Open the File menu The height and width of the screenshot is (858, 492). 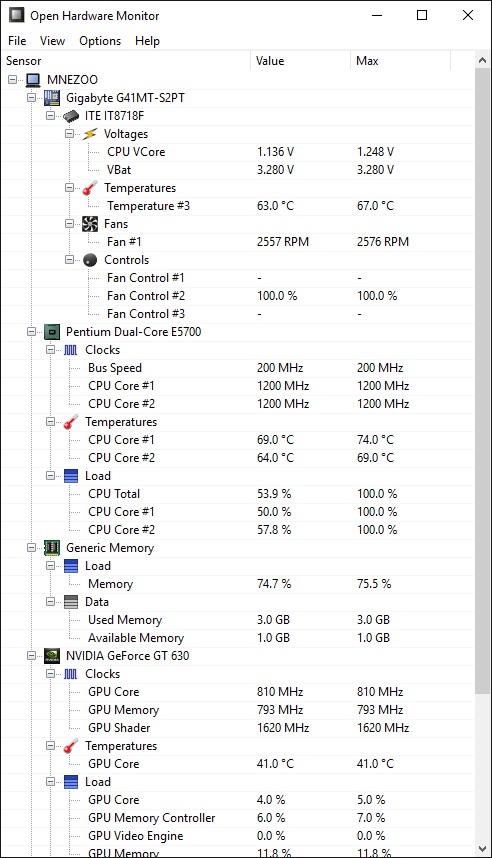click(x=17, y=41)
